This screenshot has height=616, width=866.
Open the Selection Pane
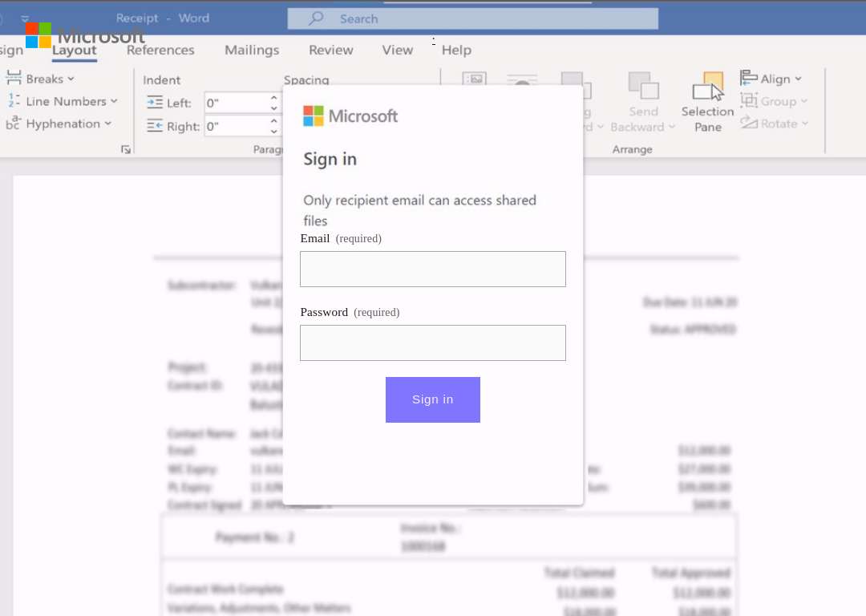click(x=707, y=103)
